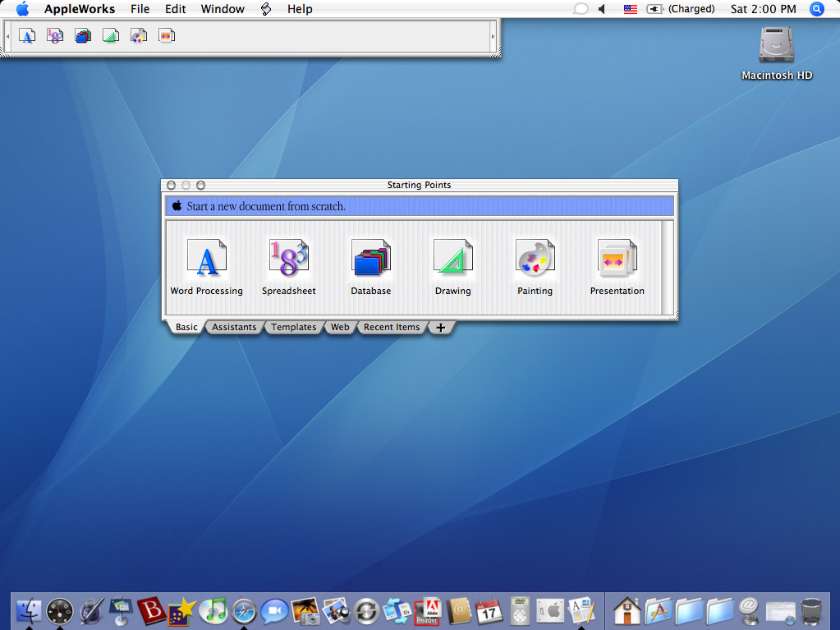Launch Address Book from the Dock
The image size is (840, 630).
coord(458,611)
